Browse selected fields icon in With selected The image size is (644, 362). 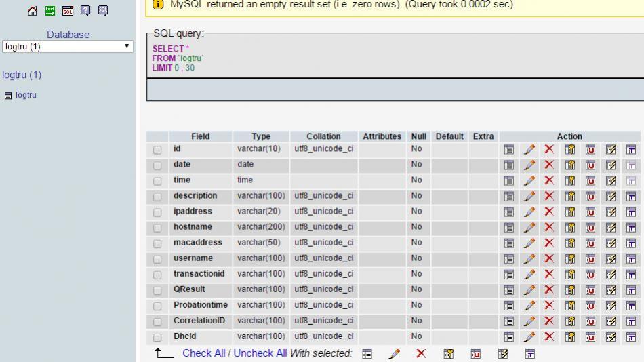coord(367,354)
